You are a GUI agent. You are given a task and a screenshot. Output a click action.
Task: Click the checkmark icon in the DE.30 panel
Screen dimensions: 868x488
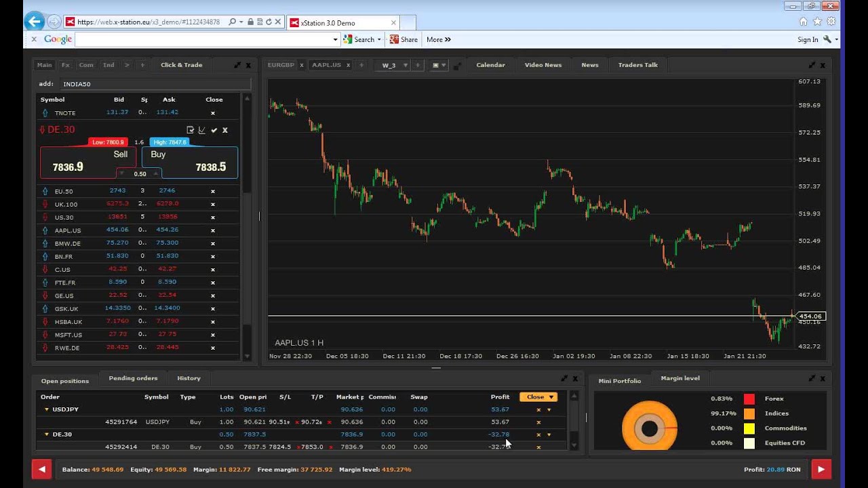click(214, 130)
